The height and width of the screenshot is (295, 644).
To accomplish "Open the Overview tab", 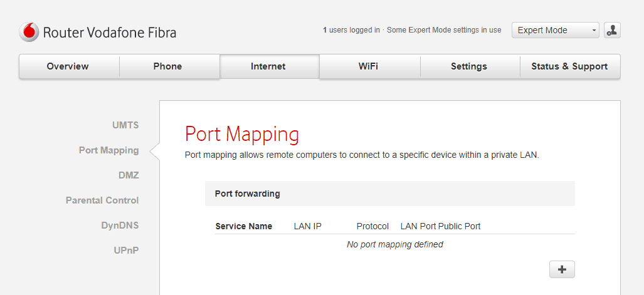I will (x=69, y=66).
